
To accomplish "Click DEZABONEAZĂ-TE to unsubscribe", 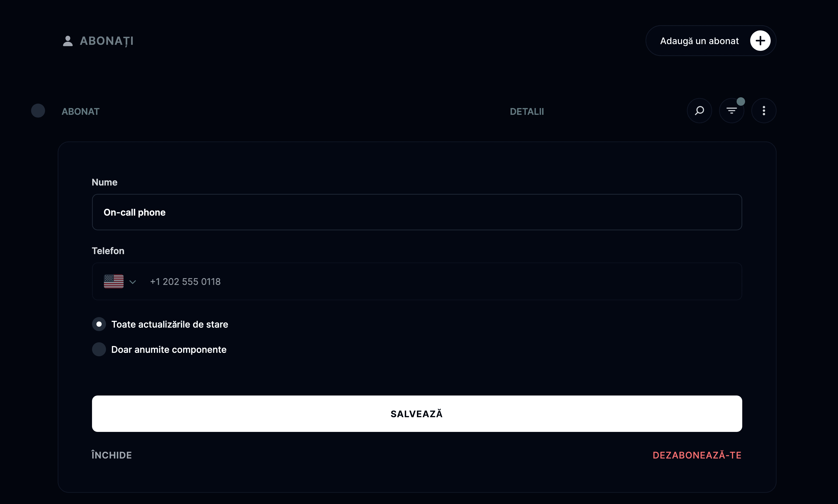I will pos(697,455).
